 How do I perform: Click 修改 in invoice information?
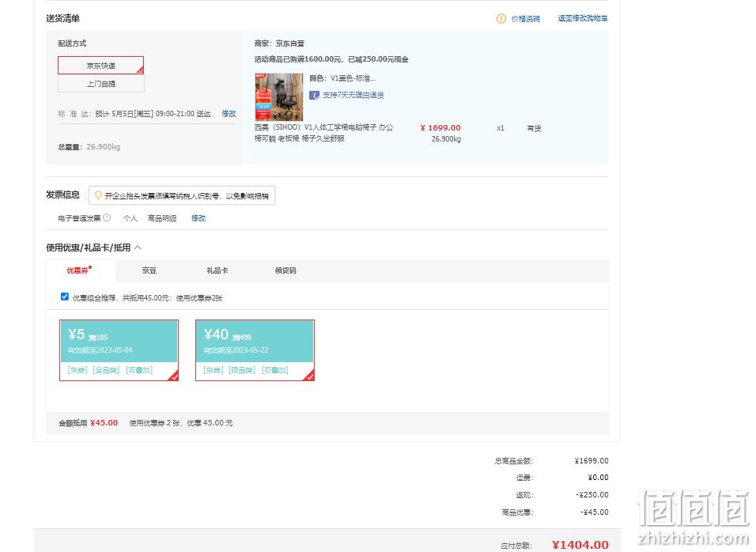point(198,218)
